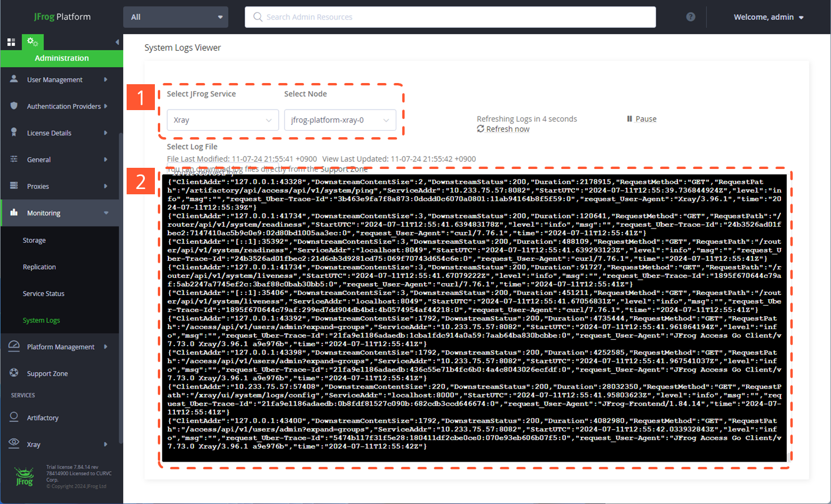Expand Proxies submenu arrow

pyautogui.click(x=106, y=186)
